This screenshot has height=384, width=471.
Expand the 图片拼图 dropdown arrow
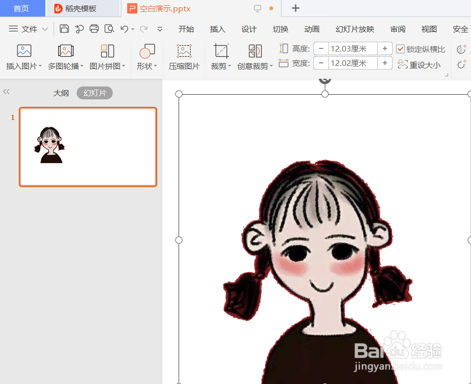coord(123,66)
